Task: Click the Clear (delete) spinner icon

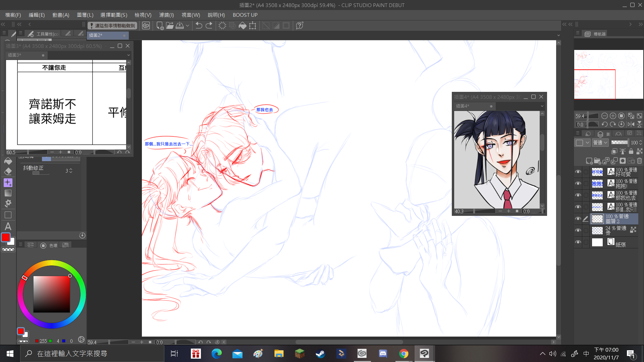Action: [x=222, y=26]
